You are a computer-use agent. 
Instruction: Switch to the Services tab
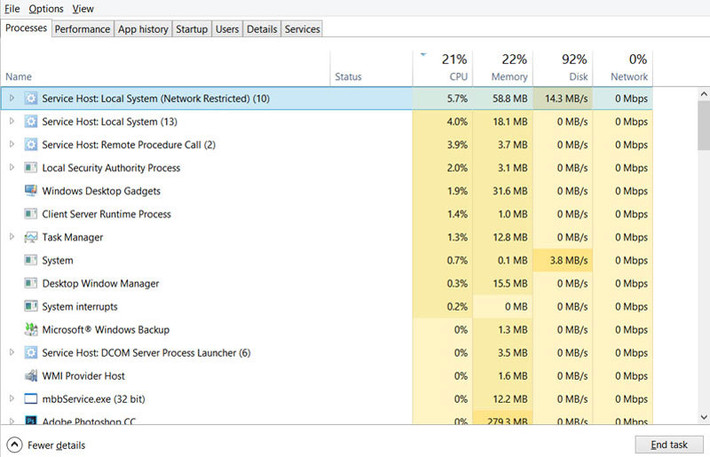pyautogui.click(x=302, y=29)
